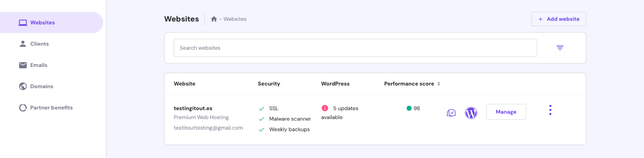Image resolution: width=644 pixels, height=158 pixels.
Task: Navigate to Domains section
Action: point(42,86)
